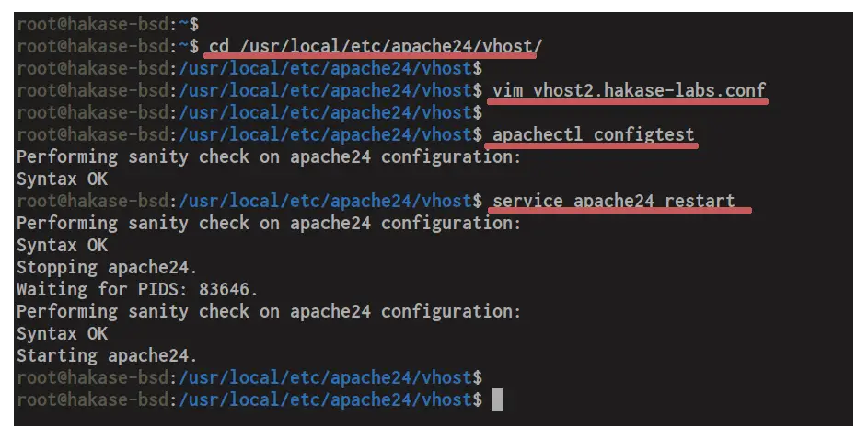Click the root@hakase-bsd text on the last prompt
The image size is (868, 440).
pos(92,399)
